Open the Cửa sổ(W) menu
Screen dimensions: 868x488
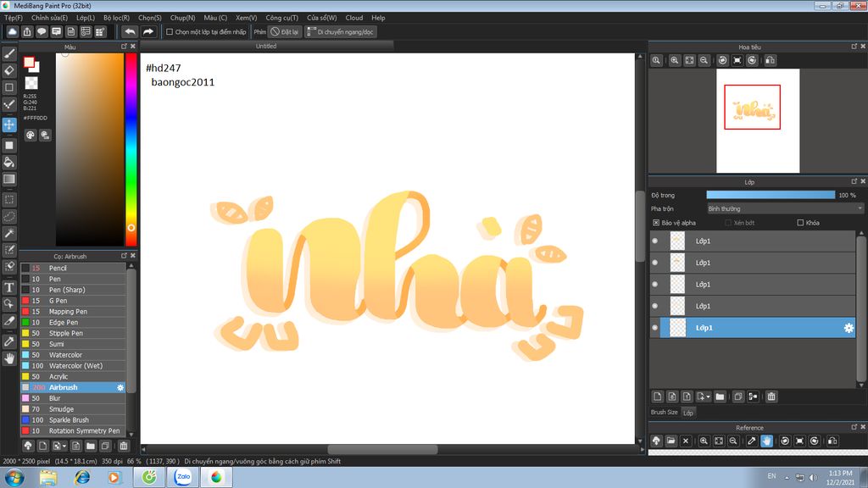pos(321,18)
